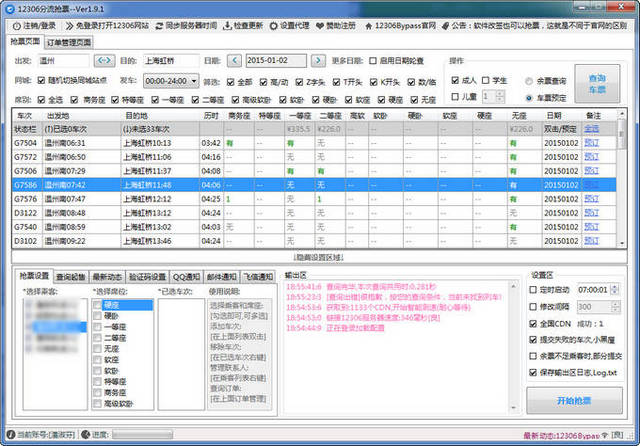Toggle the Z字头 filter checkbox
Screen dimensions: 640x446
pos(299,82)
